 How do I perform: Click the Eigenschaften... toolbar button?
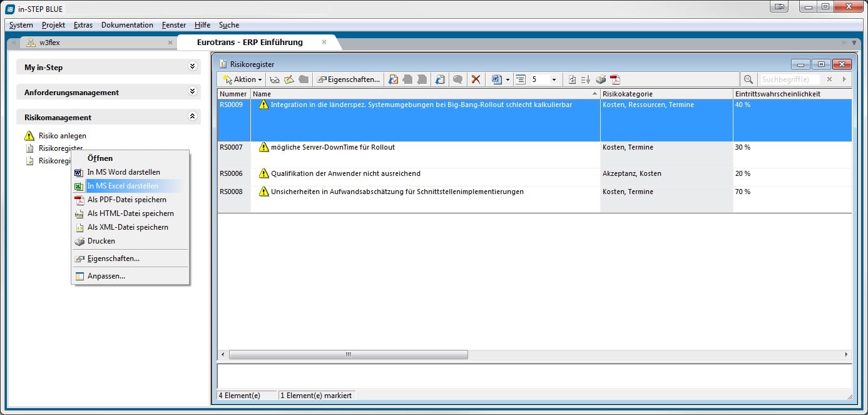pyautogui.click(x=349, y=79)
